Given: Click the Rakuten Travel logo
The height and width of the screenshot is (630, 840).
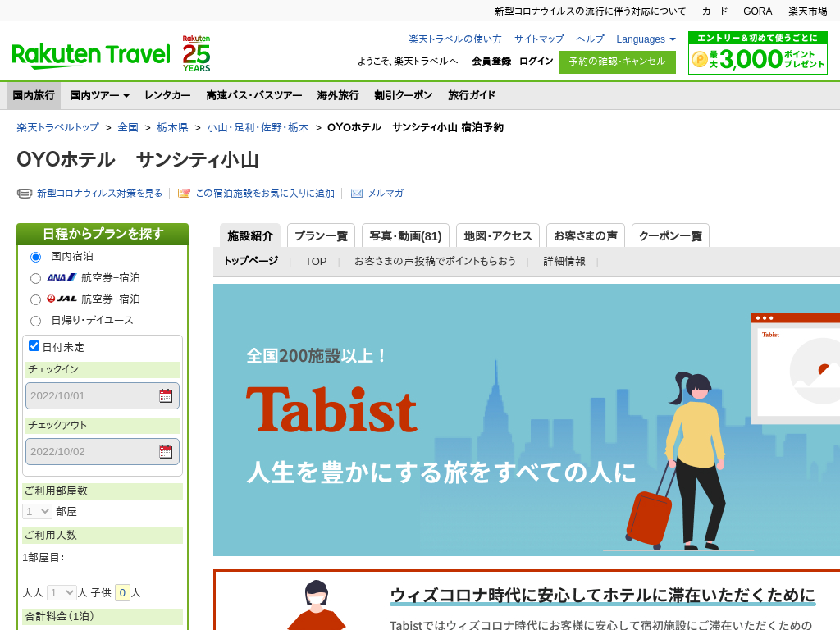Looking at the screenshot, I should point(90,55).
